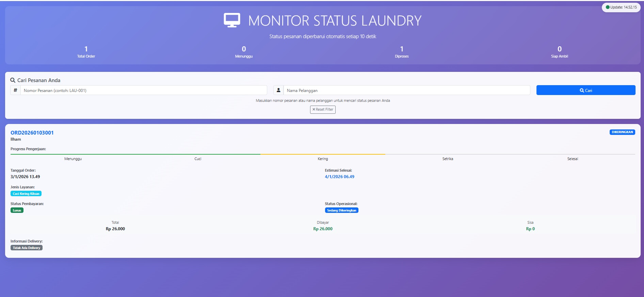Click the magnifier icon next to Cari Pesanan Anda
The image size is (644, 297).
point(13,80)
